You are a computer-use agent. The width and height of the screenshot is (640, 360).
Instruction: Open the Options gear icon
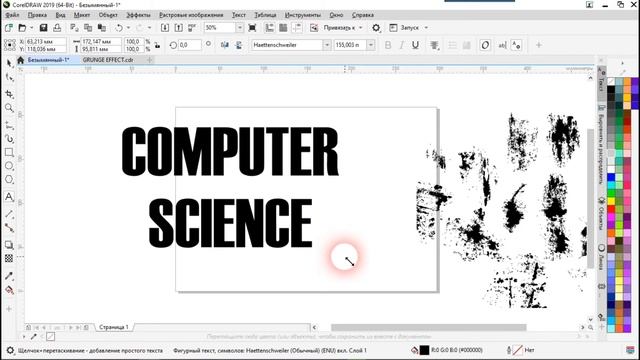tap(376, 28)
